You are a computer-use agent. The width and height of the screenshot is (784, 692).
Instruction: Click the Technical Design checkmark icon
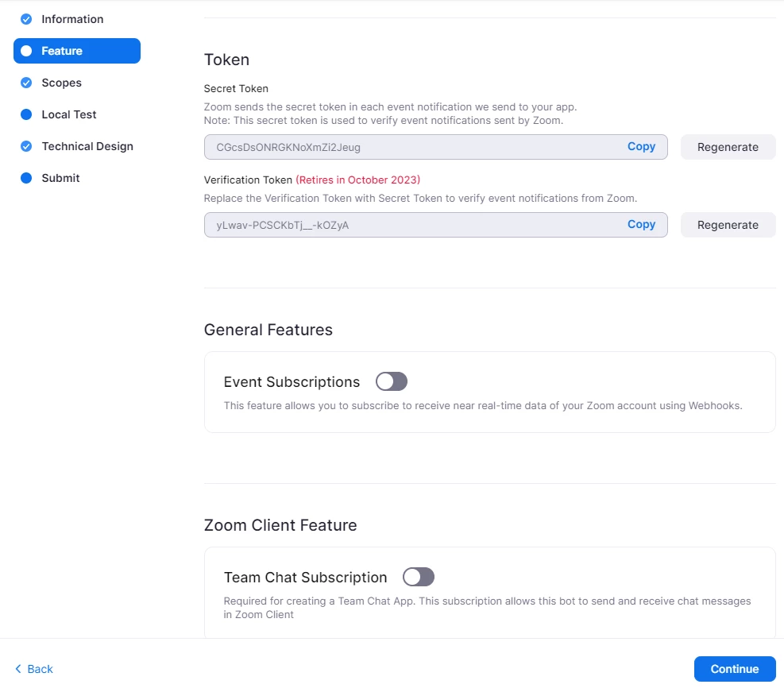point(26,146)
